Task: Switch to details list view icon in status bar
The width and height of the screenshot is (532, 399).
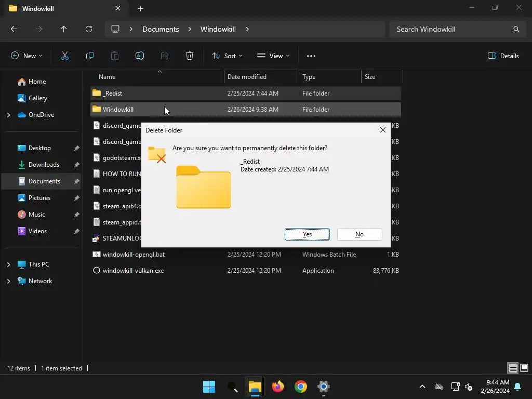Action: click(x=513, y=368)
